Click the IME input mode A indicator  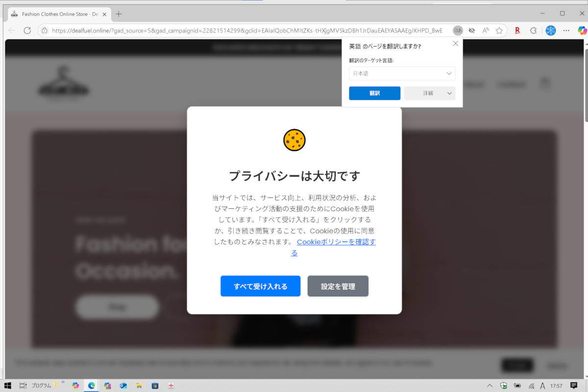tap(542, 386)
